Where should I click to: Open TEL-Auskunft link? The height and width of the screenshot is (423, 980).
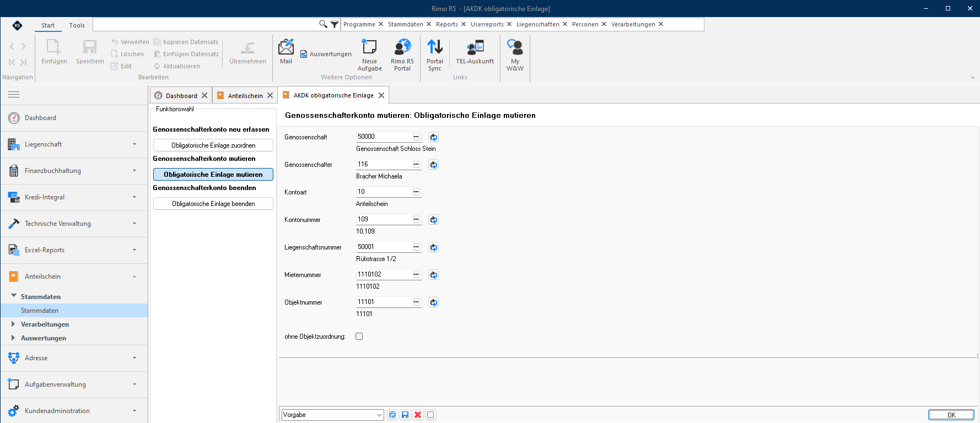[475, 52]
